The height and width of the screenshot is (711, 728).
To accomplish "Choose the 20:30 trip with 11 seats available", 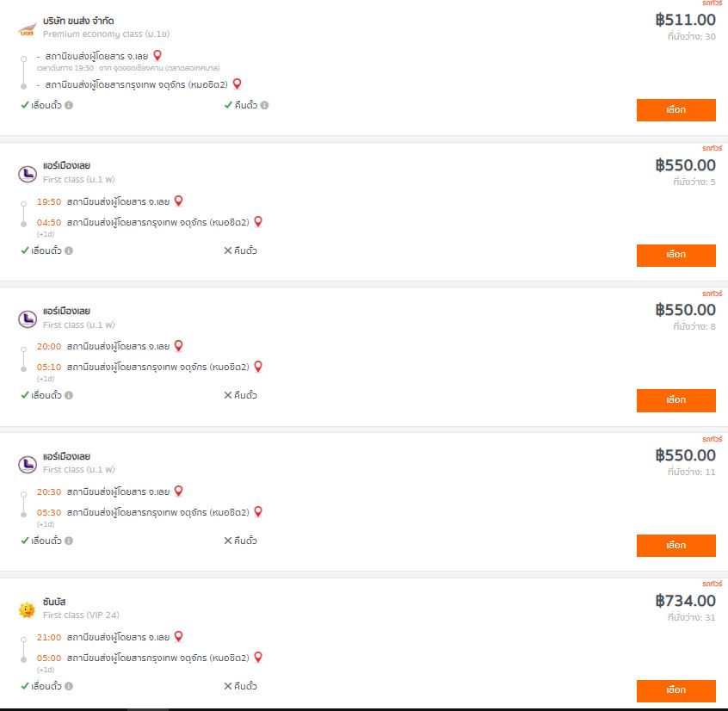I will tap(676, 545).
